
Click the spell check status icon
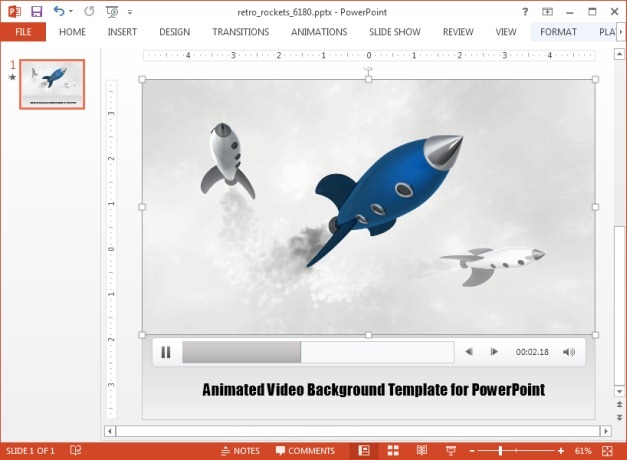(x=75, y=451)
